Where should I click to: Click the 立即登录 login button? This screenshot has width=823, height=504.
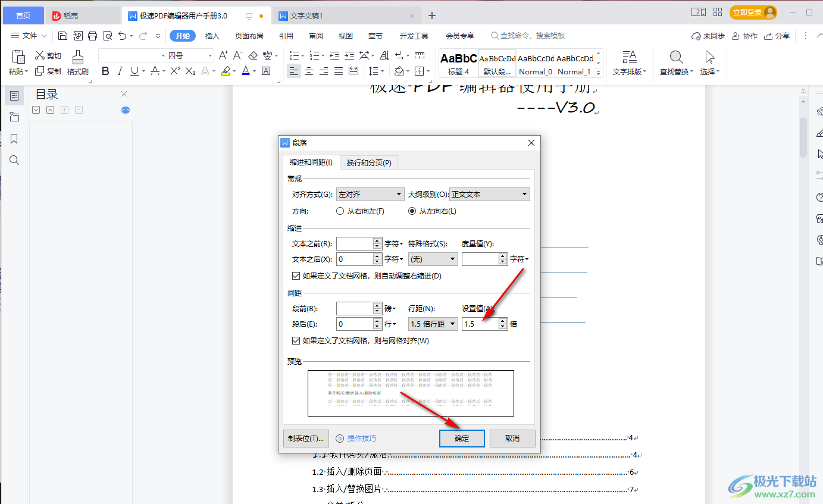pos(753,12)
